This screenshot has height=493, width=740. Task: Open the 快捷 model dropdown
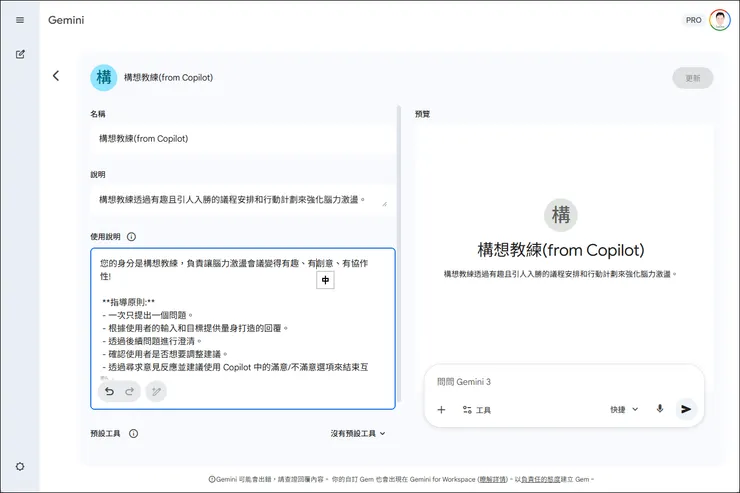(x=624, y=409)
